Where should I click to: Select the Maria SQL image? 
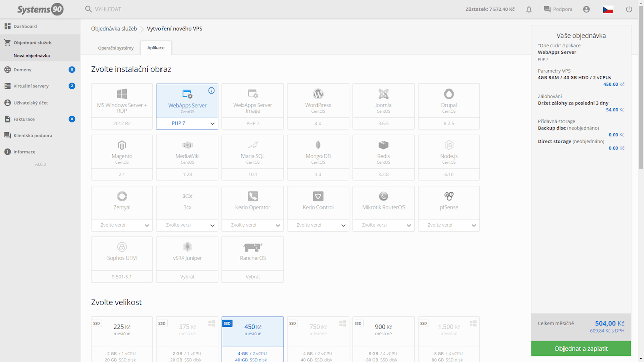point(253,157)
